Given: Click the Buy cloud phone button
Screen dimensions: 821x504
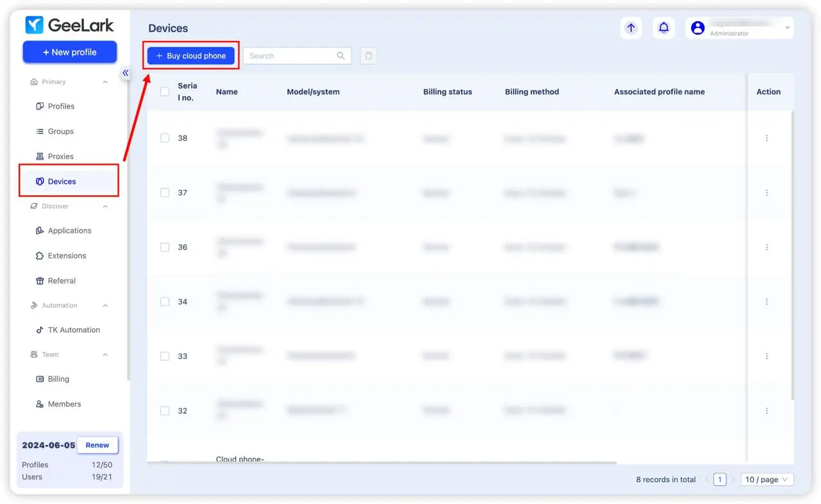Looking at the screenshot, I should pos(190,56).
